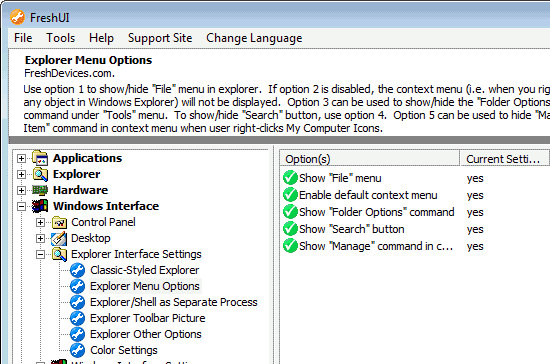
Task: Select Control Panel tree item
Action: [x=103, y=222]
